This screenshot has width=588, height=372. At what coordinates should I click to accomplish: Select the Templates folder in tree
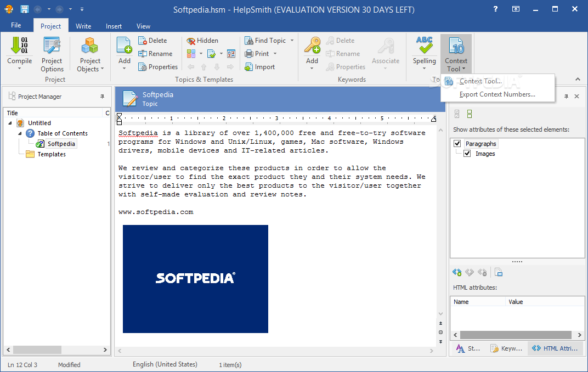[x=52, y=155]
